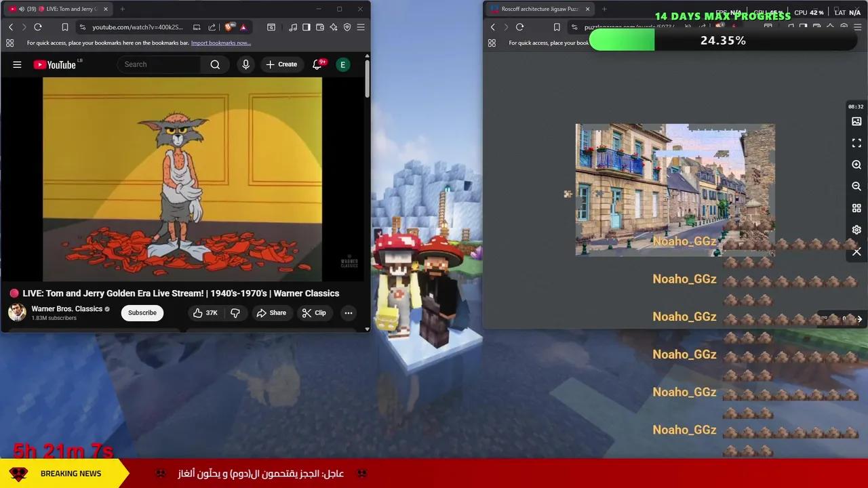Click the Import bookmarks now link
The width and height of the screenshot is (868, 488).
click(221, 43)
